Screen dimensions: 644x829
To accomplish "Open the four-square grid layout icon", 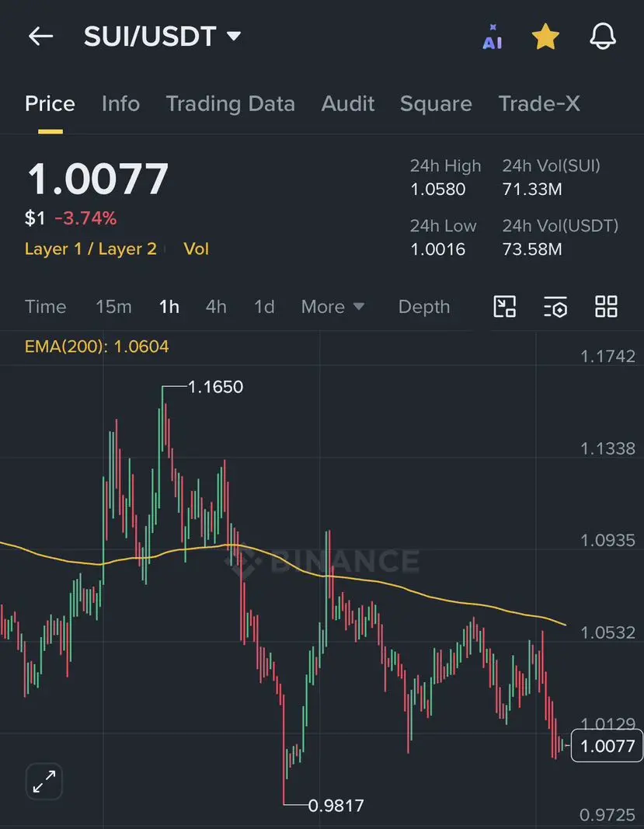I will pos(606,307).
